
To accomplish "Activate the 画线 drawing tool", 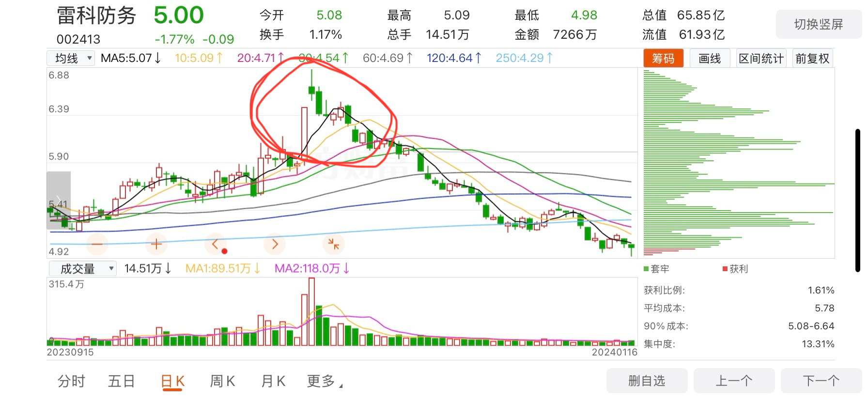I will click(710, 59).
